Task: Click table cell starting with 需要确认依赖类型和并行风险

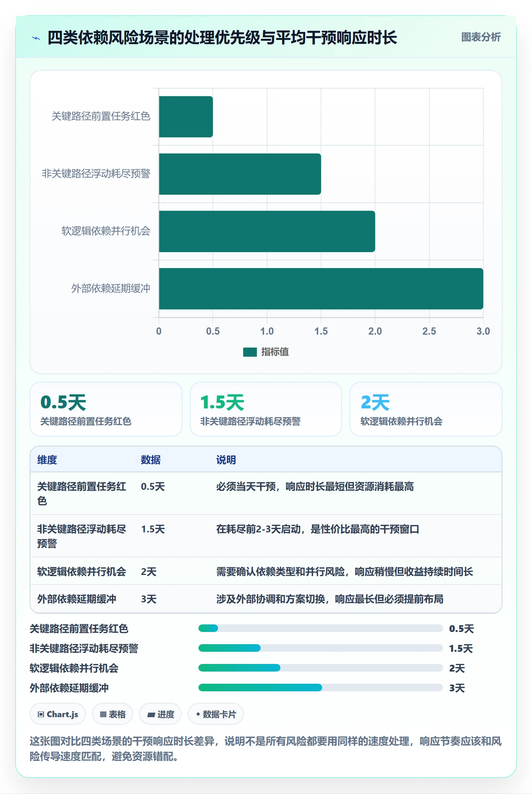Action: (x=345, y=572)
